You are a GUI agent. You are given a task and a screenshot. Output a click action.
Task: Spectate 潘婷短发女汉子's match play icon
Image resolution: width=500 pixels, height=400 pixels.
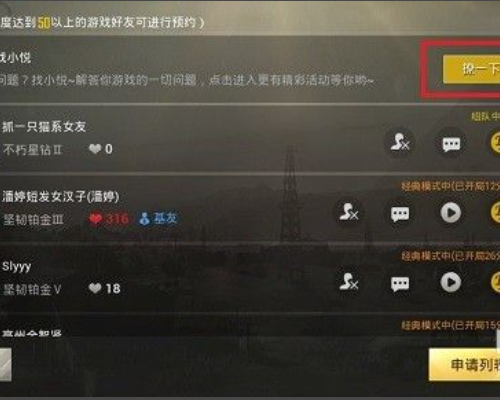pos(451,213)
